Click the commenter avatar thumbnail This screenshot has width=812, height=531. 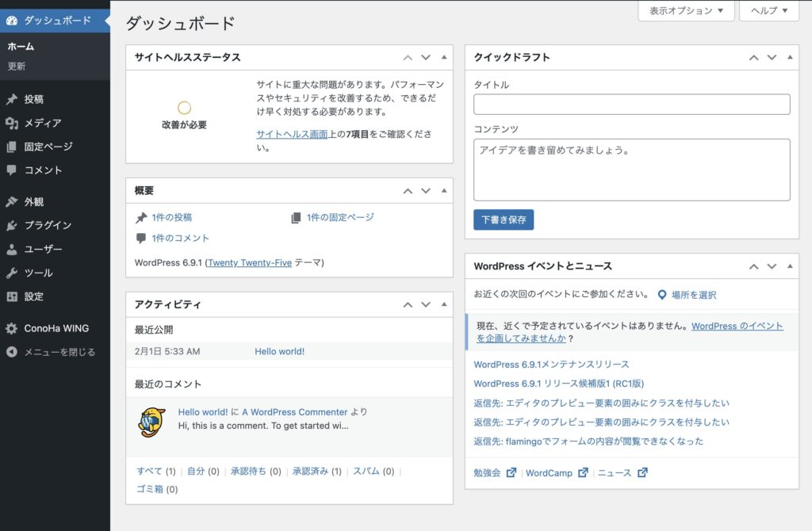click(151, 422)
